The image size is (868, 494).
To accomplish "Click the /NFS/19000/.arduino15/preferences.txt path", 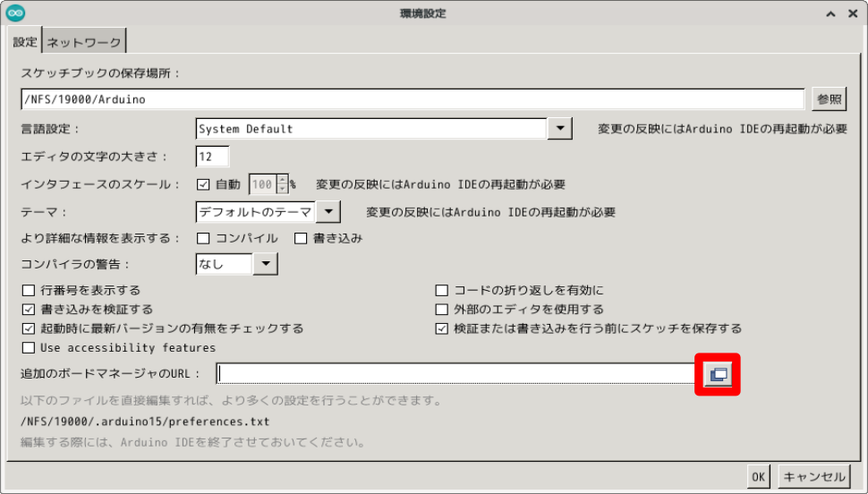I will (x=145, y=422).
